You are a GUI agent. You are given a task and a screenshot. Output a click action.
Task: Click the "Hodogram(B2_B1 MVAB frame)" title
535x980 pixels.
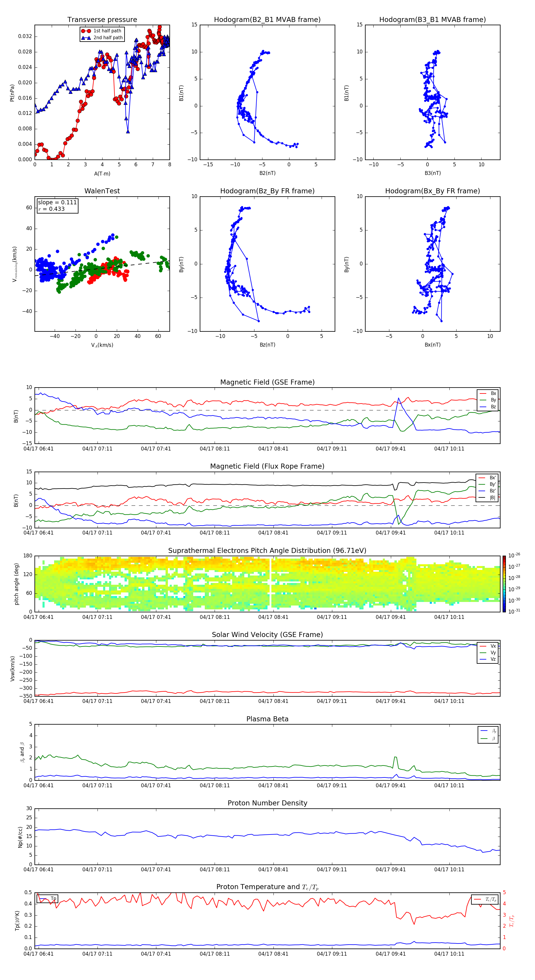click(x=267, y=19)
